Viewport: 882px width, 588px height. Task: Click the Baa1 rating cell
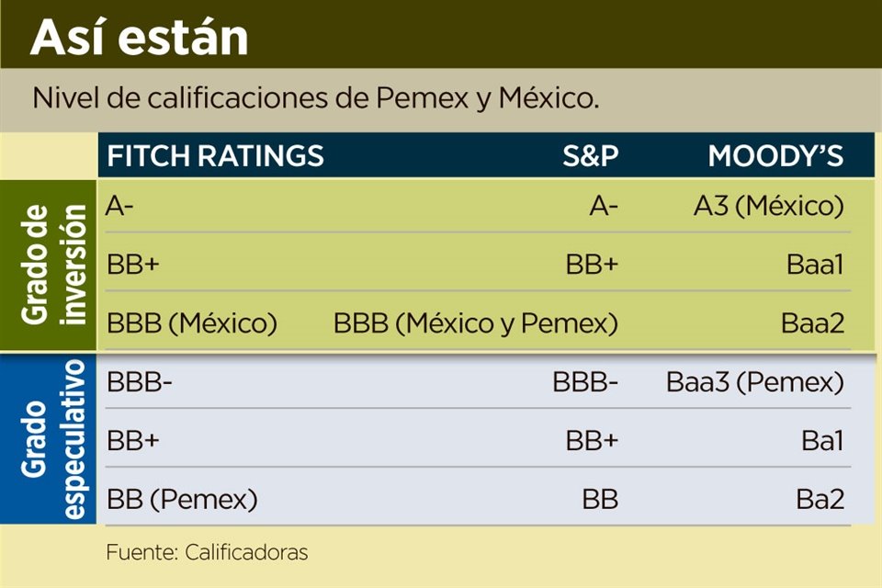click(x=814, y=266)
